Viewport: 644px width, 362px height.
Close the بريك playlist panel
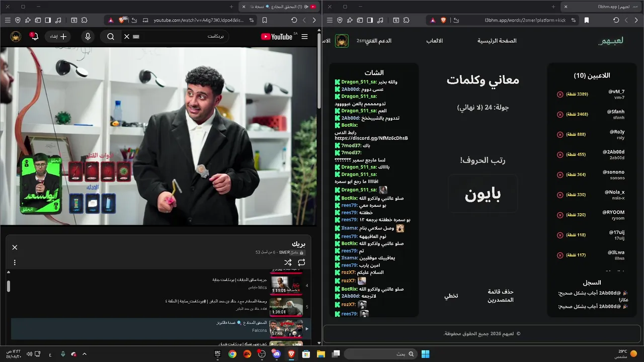[x=15, y=247]
